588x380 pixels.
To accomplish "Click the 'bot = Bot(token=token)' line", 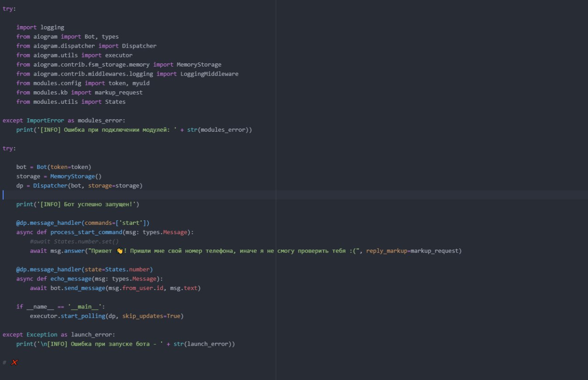I will pyautogui.click(x=54, y=167).
